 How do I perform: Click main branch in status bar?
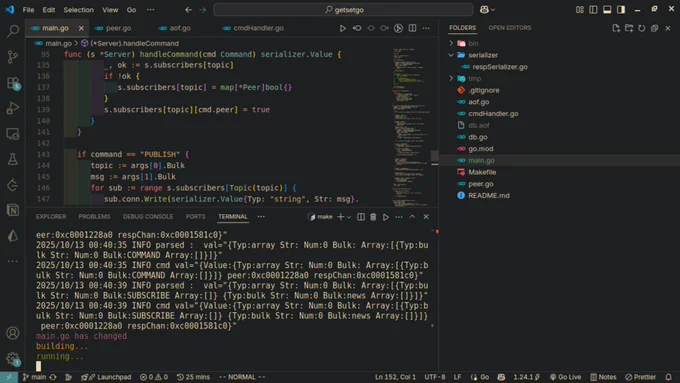35,377
